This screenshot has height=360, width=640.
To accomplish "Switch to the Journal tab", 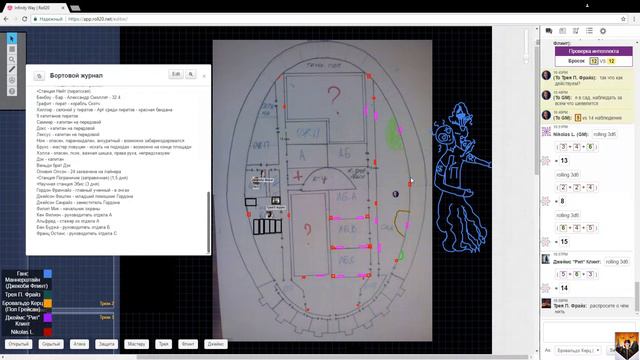I will [x=562, y=31].
